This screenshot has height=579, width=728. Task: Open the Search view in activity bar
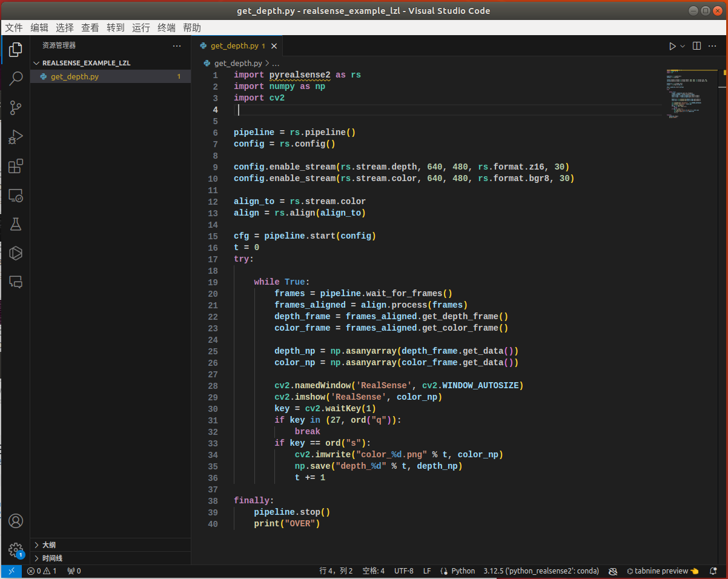point(16,78)
